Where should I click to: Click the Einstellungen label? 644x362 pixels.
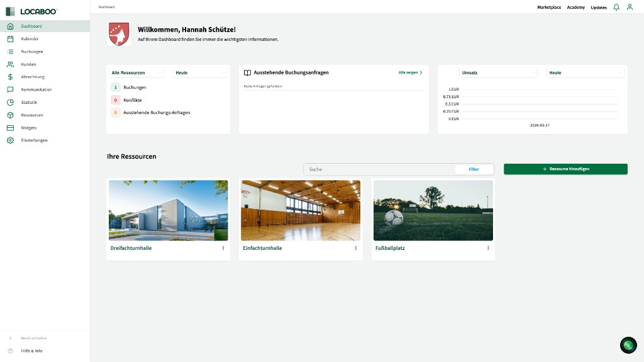coord(34,140)
